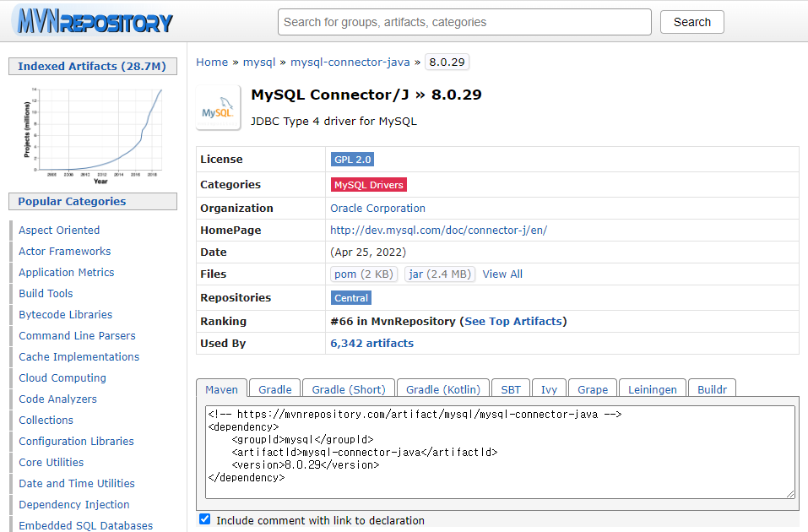Click the Indexed Artifacts (28.7M) heading

point(92,67)
